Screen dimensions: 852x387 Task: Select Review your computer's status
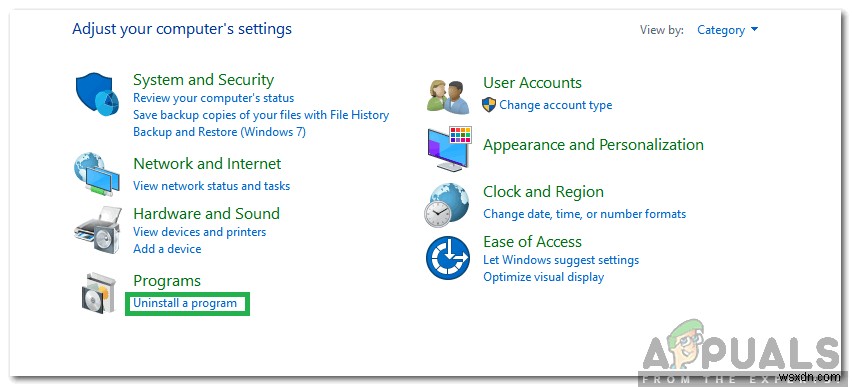(214, 98)
